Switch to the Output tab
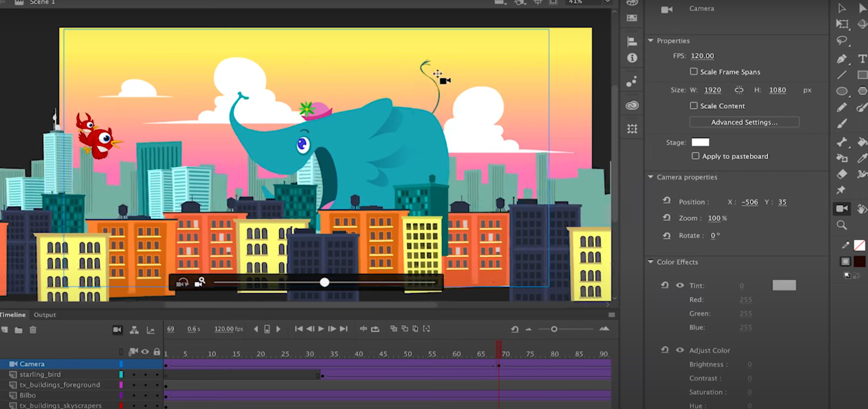868x409 pixels. tap(44, 315)
